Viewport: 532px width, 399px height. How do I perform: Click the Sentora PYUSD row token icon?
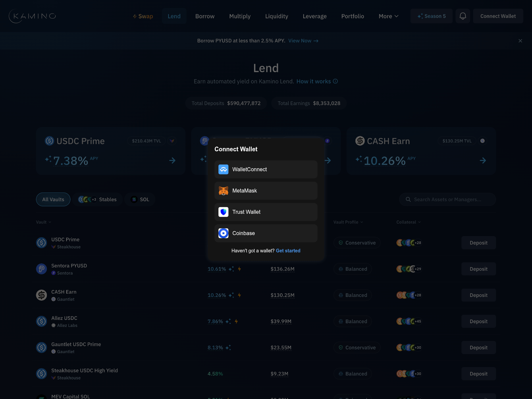(42, 269)
